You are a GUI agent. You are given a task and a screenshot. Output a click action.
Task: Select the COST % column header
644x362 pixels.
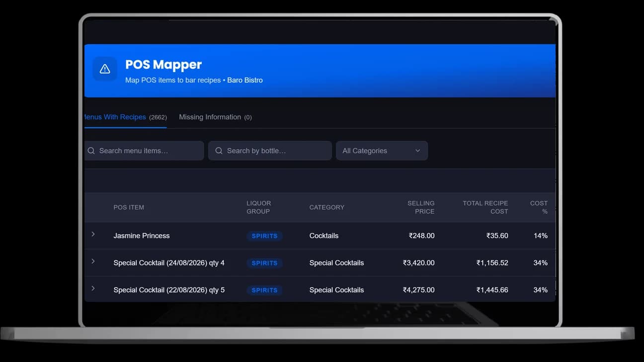539,207
